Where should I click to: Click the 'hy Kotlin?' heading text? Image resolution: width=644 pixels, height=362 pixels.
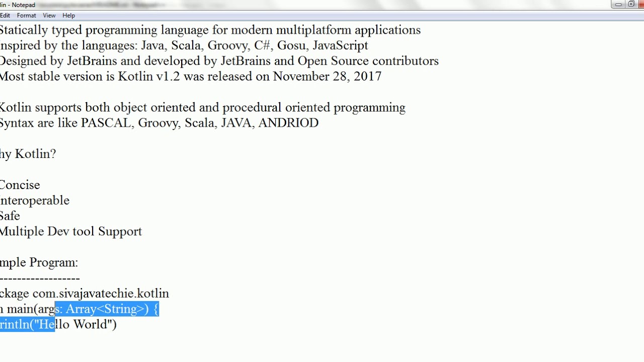(28, 154)
